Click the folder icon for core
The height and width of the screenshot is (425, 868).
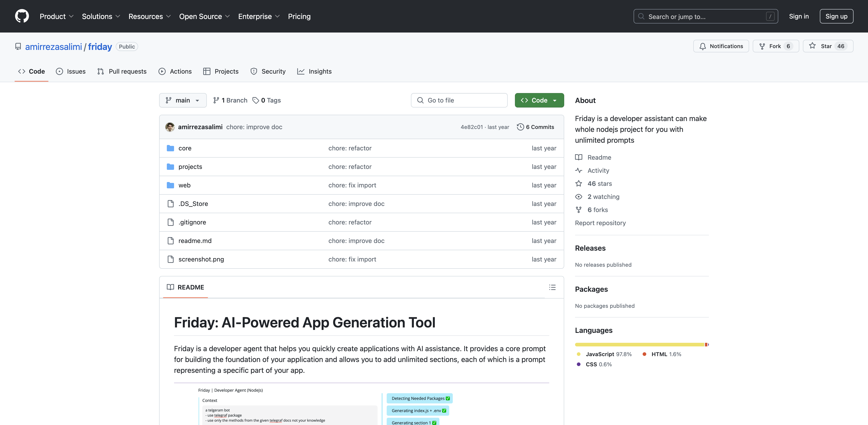tap(170, 148)
